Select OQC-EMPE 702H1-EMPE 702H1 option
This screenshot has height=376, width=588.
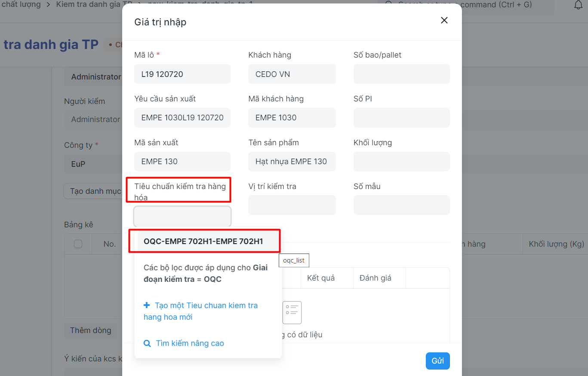click(204, 241)
